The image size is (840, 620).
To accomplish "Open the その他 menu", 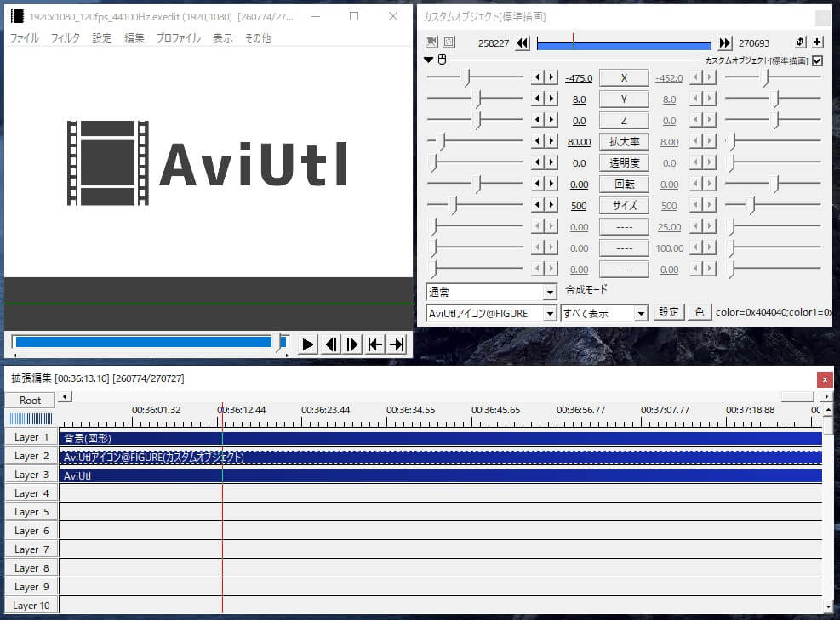I will click(258, 37).
